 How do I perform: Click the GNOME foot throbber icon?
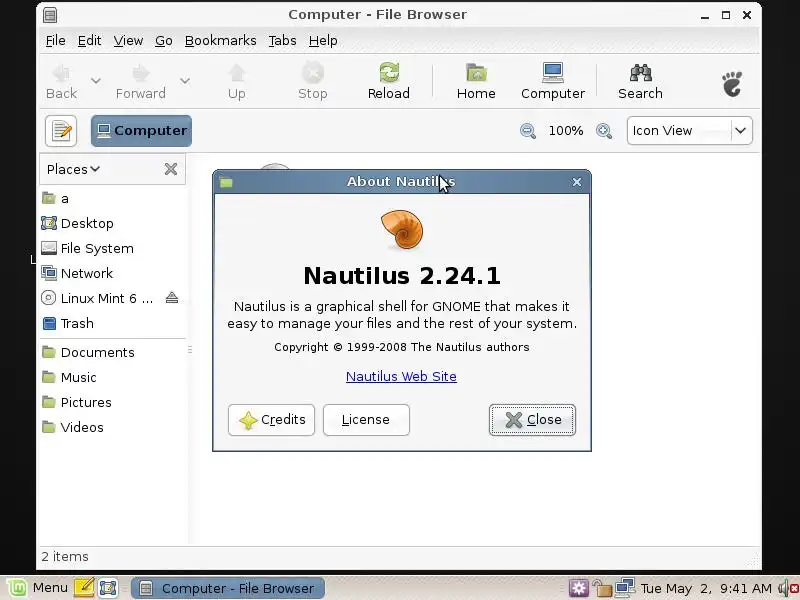(x=732, y=84)
